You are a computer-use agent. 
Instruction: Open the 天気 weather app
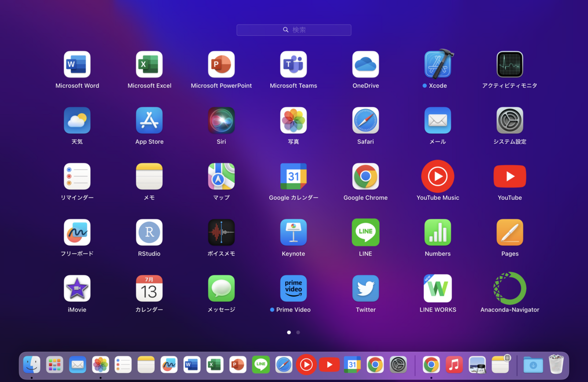point(77,120)
